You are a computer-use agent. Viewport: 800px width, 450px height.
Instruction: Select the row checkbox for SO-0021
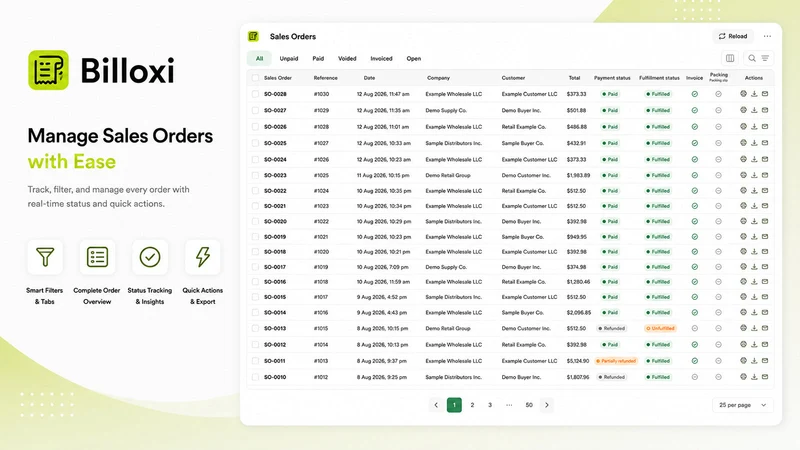coord(255,206)
